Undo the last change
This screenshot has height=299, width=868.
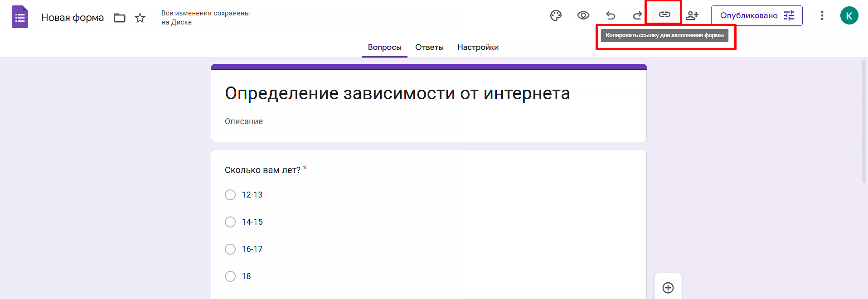pos(611,15)
